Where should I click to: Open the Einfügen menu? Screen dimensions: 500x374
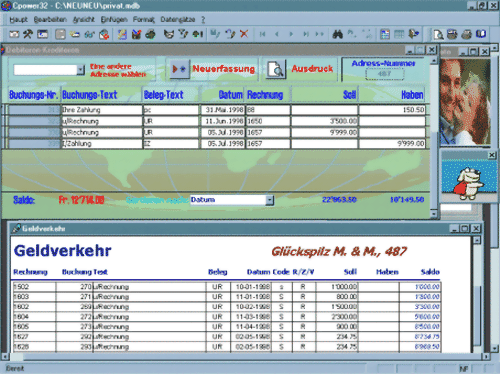coord(114,20)
